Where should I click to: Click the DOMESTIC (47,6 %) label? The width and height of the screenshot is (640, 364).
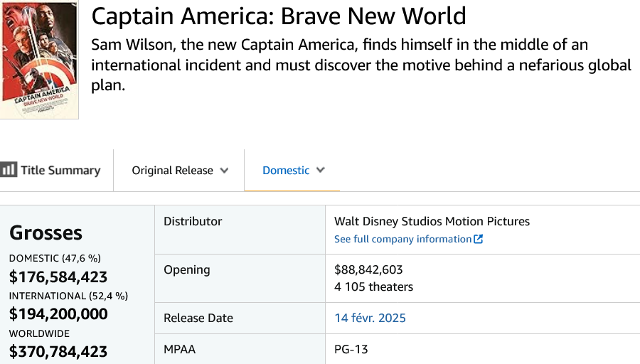(x=55, y=258)
